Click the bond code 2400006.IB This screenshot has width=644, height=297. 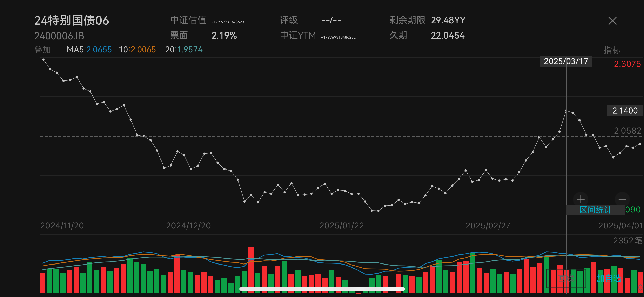pyautogui.click(x=59, y=36)
